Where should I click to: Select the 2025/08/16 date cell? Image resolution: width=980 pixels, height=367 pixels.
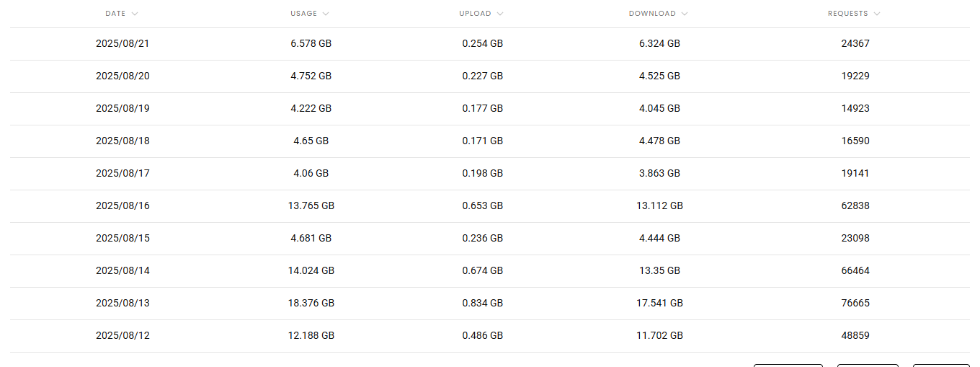[x=122, y=205]
